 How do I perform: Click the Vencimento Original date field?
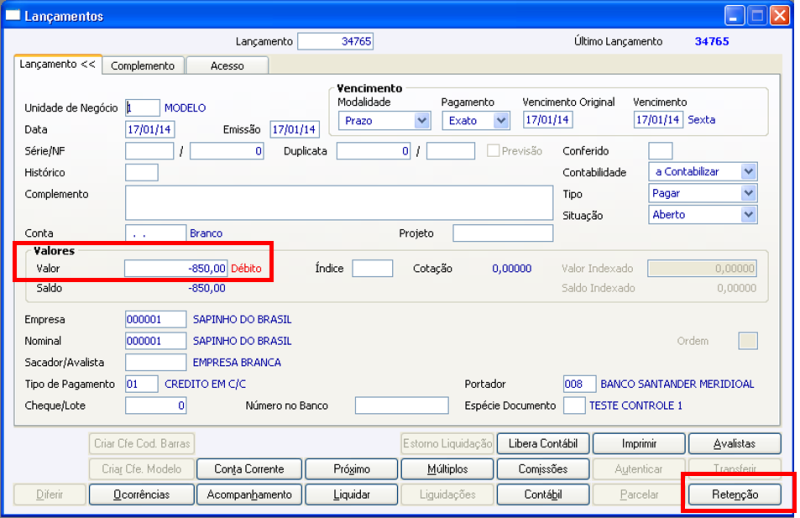(547, 120)
